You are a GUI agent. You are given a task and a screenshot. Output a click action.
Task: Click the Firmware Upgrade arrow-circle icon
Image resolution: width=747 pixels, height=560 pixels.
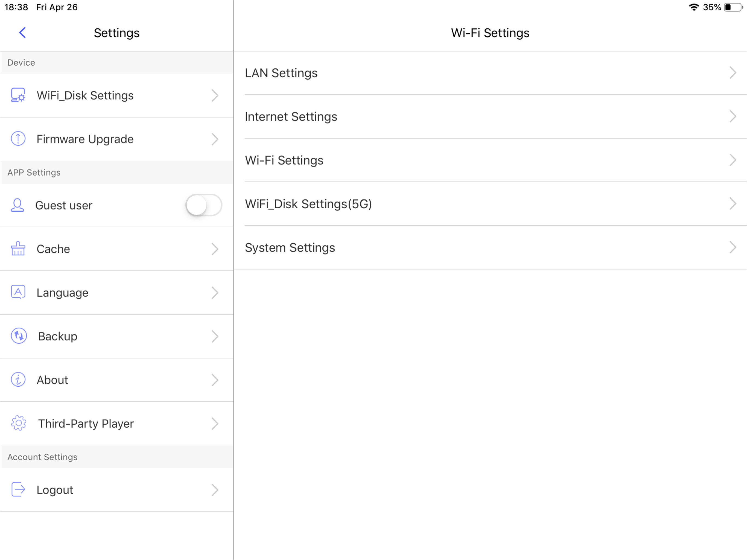pos(18,139)
